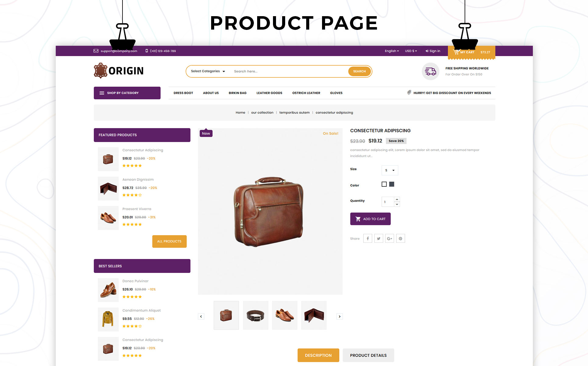
Task: Share product on Pinterest icon
Action: click(401, 239)
